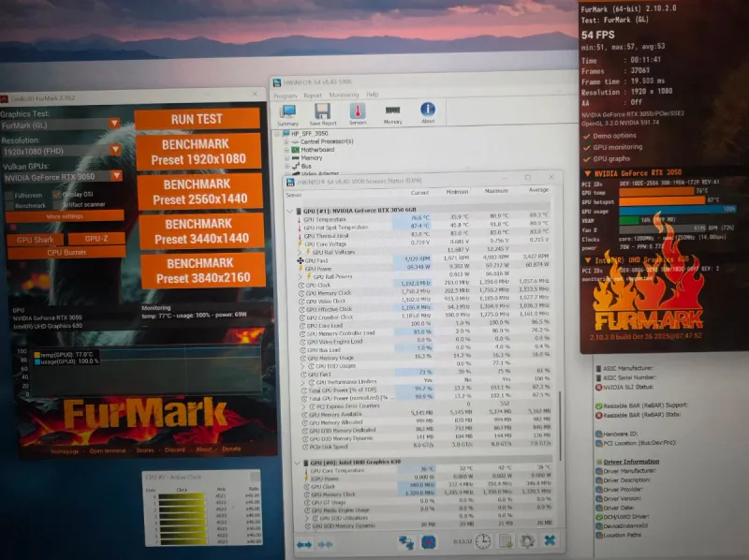Click the HP_SFF_3050 computer icon in the tree
Screen dimensions: 749x560
click(x=286, y=133)
